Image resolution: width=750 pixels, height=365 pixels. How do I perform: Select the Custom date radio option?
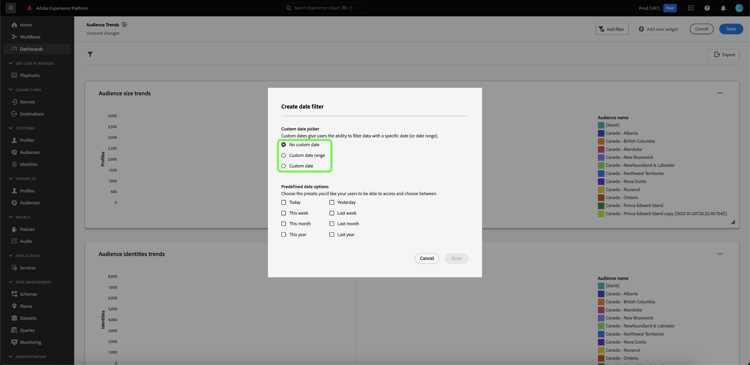(x=284, y=166)
